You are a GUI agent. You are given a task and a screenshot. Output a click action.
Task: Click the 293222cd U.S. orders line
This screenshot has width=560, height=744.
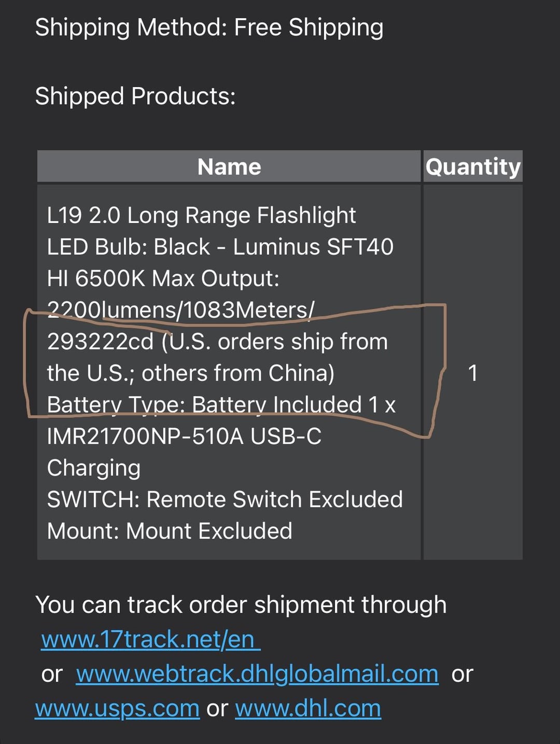pyautogui.click(x=217, y=342)
